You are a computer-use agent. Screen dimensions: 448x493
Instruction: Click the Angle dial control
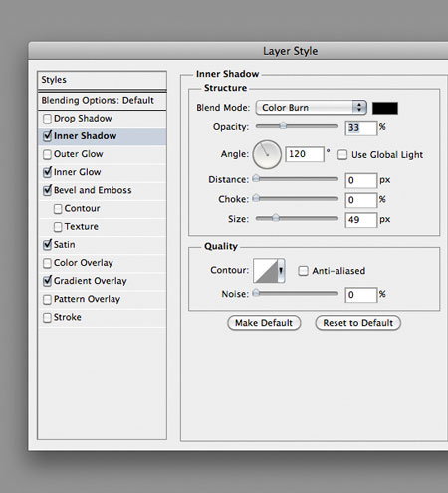(267, 154)
